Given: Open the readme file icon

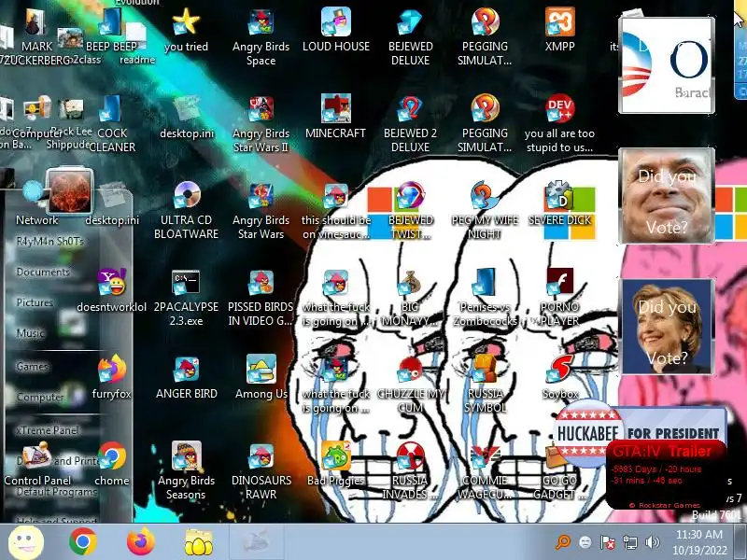Looking at the screenshot, I should coord(136,35).
